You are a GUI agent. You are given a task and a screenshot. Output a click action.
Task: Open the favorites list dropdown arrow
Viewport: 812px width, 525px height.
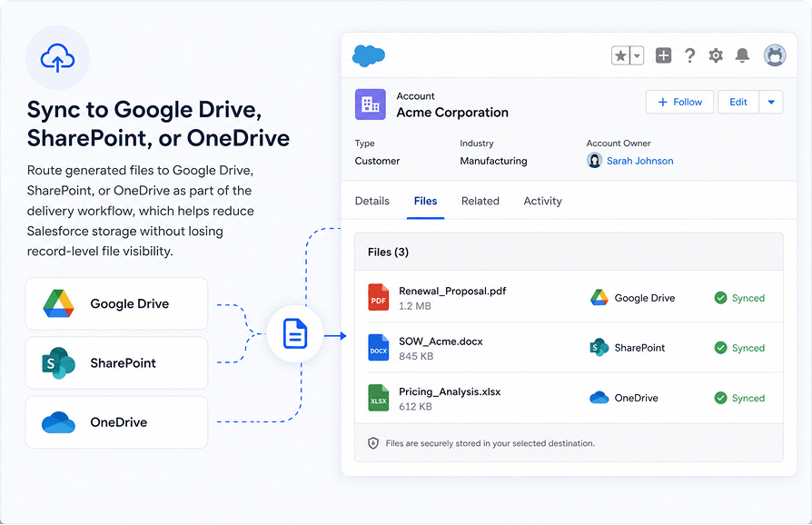(x=637, y=55)
